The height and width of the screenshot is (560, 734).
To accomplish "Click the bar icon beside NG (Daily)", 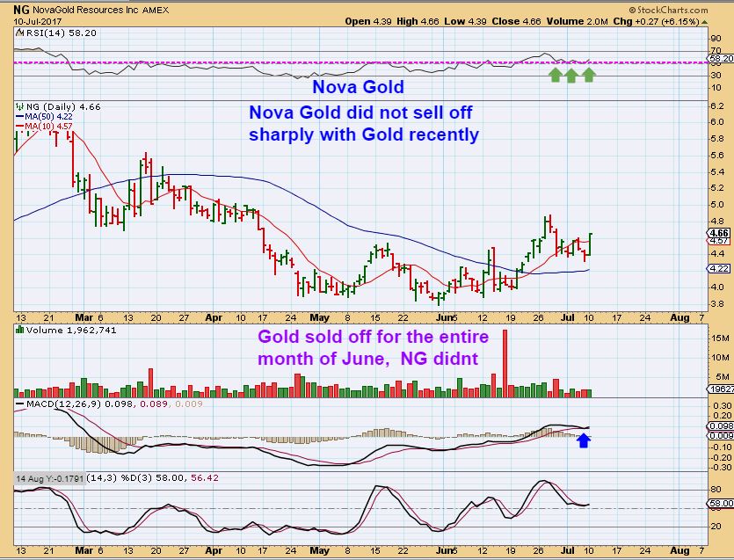I will [19, 106].
